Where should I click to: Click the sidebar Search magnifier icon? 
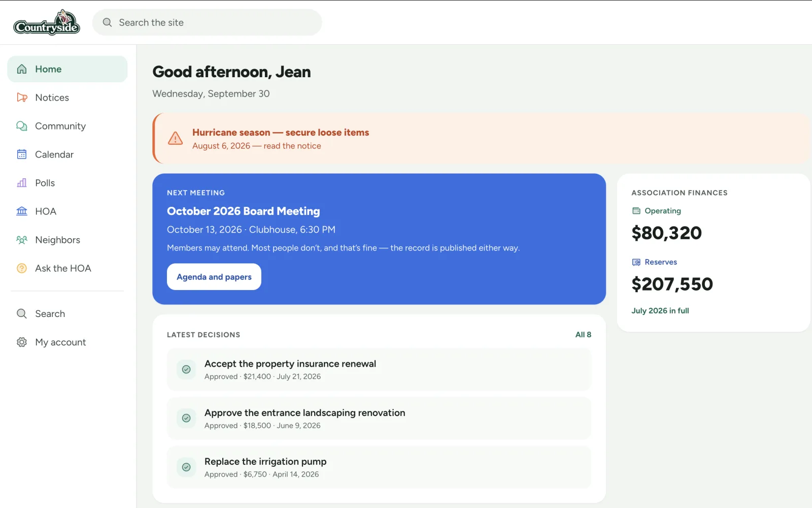(x=22, y=313)
